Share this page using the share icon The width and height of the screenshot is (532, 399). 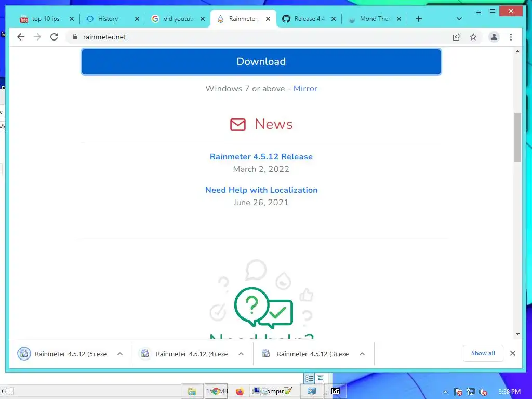[457, 37]
